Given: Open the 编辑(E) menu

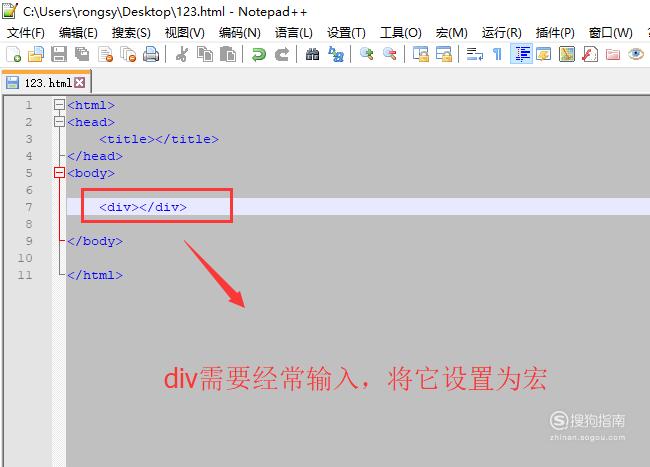Looking at the screenshot, I should pos(78,32).
